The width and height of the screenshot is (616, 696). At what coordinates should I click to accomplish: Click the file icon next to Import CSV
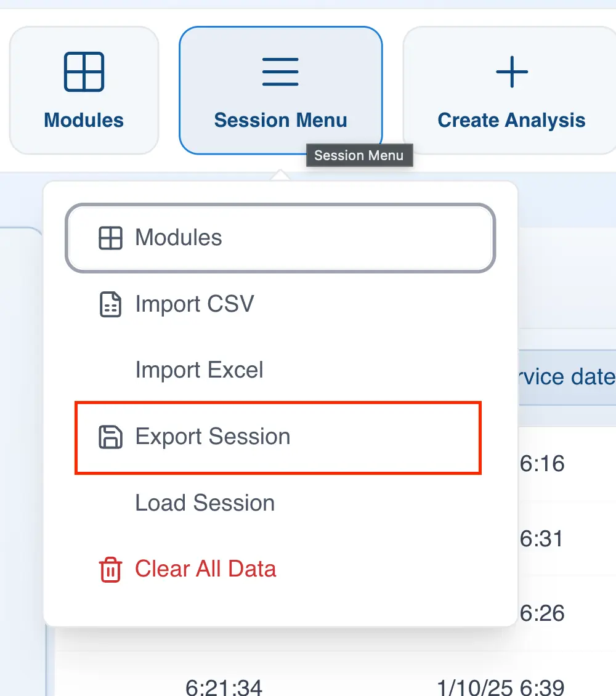click(110, 304)
